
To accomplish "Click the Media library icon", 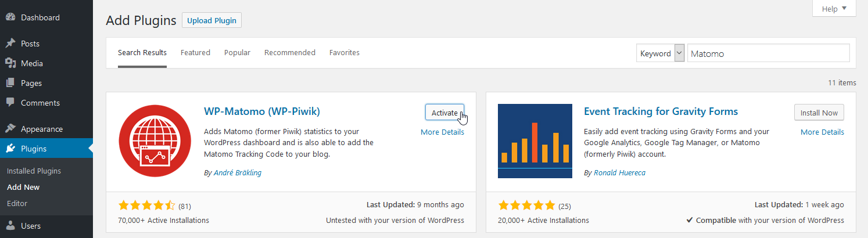I will (10, 63).
